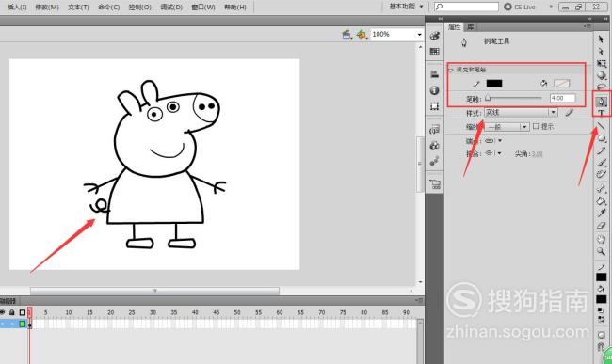Toggle show all layers as outlines

pyautogui.click(x=23, y=312)
